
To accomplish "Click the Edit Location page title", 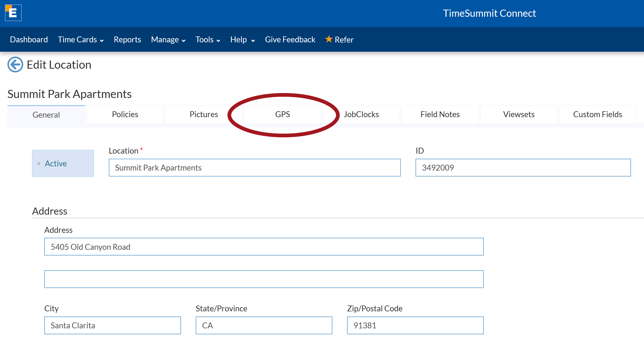I will 59,65.
